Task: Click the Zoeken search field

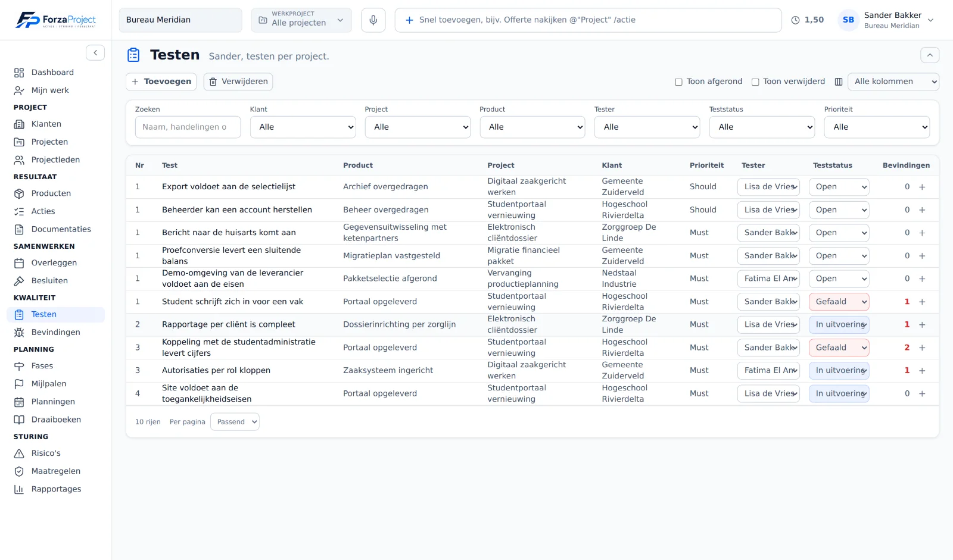Action: point(188,127)
